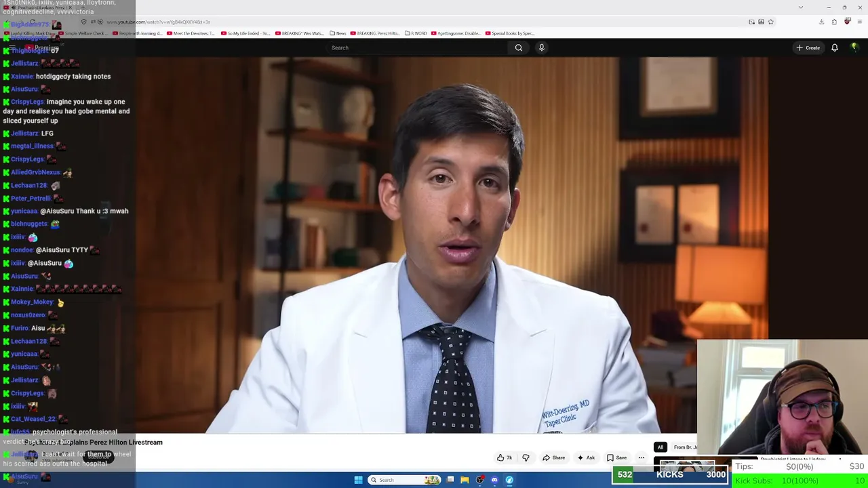Open the 'BREAKING: Perez Hilto...' bookmark
This screenshot has width=868, height=488.
point(375,33)
